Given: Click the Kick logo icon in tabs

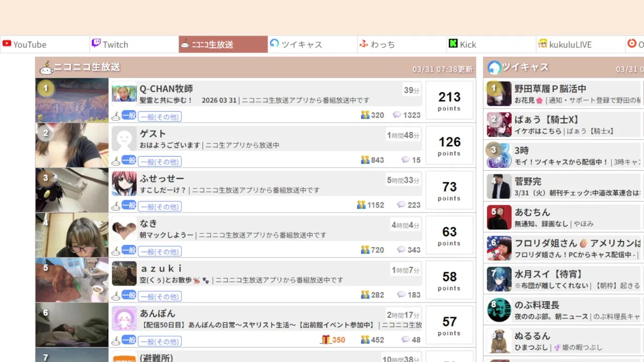Looking at the screenshot, I should click(453, 44).
